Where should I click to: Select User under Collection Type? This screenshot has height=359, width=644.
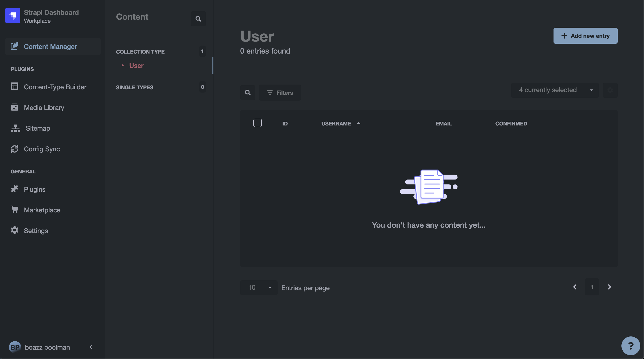[x=136, y=66]
